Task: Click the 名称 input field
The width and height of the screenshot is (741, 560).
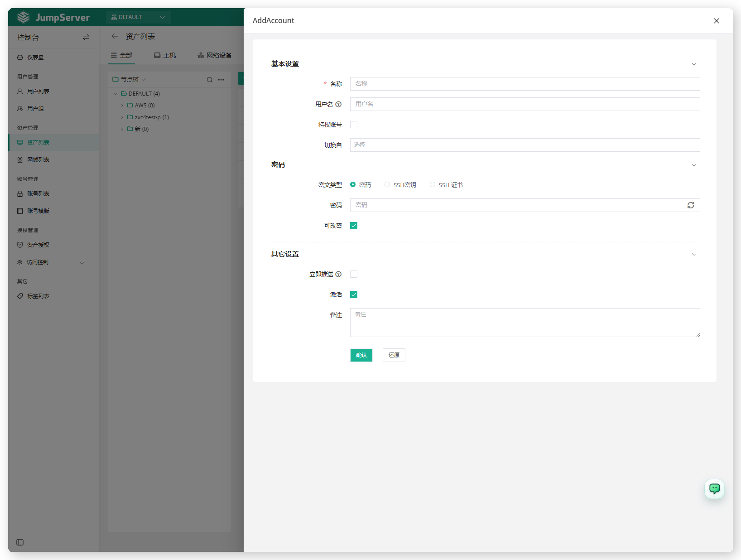Action: [525, 84]
